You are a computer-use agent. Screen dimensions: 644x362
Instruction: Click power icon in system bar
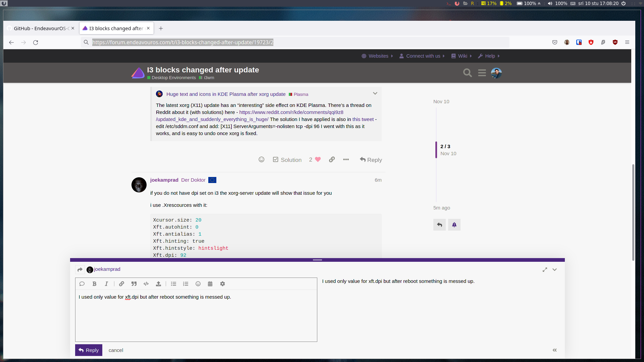coord(624,3)
